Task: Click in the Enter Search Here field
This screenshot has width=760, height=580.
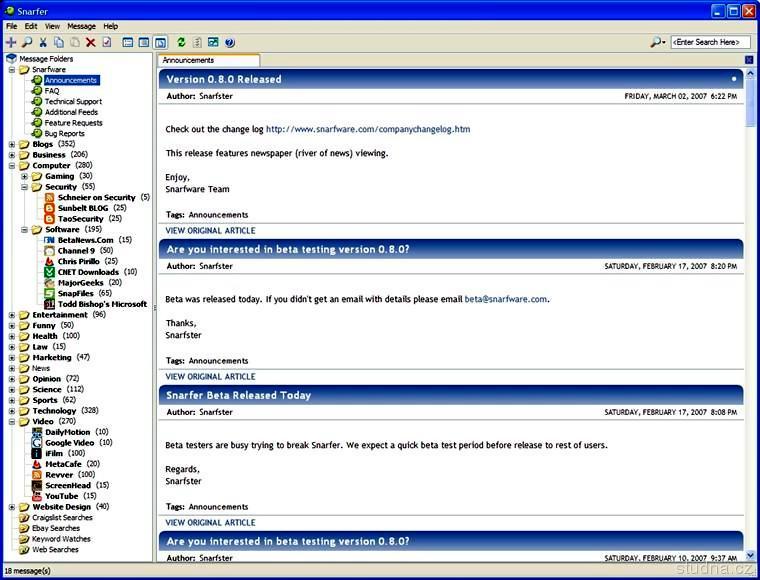Action: click(x=709, y=42)
